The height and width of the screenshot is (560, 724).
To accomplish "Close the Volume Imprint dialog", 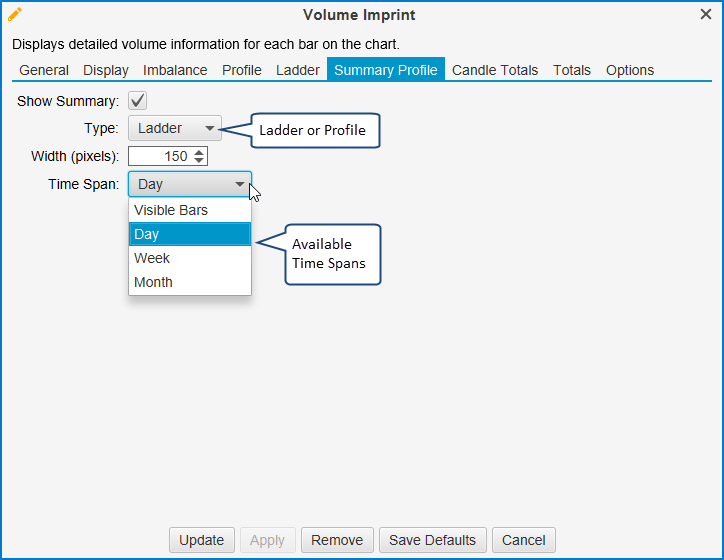I will 705,15.
